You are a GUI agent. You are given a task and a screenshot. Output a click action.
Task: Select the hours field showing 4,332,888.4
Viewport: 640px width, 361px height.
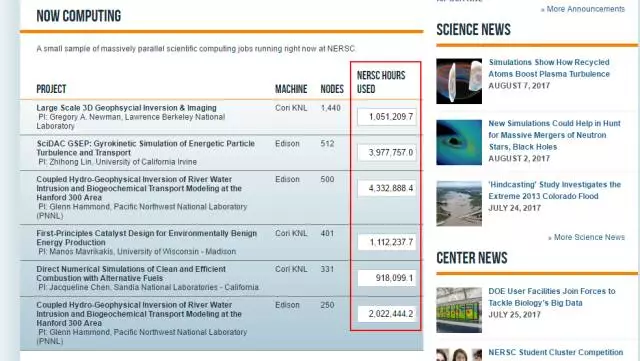click(x=387, y=188)
